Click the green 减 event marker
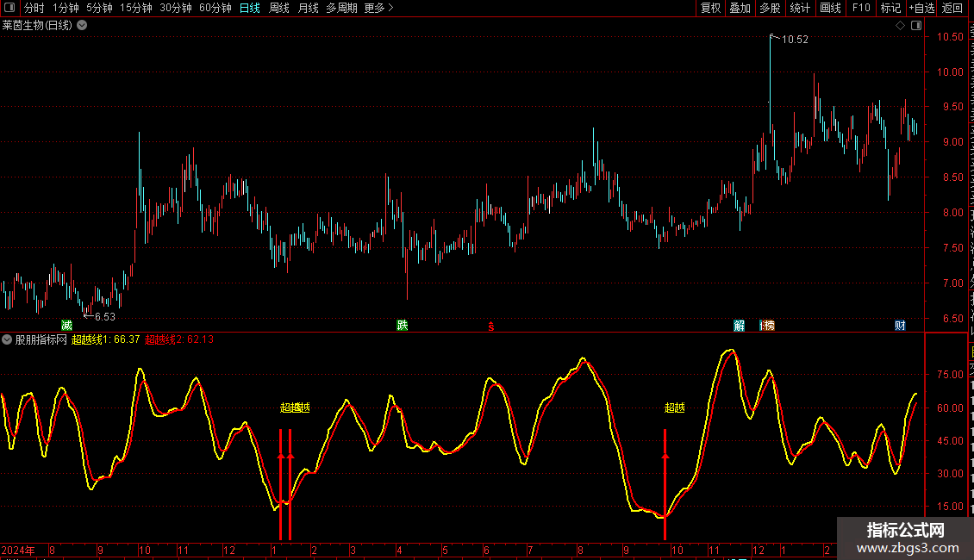Screen dimensions: 974x560 [x=67, y=326]
